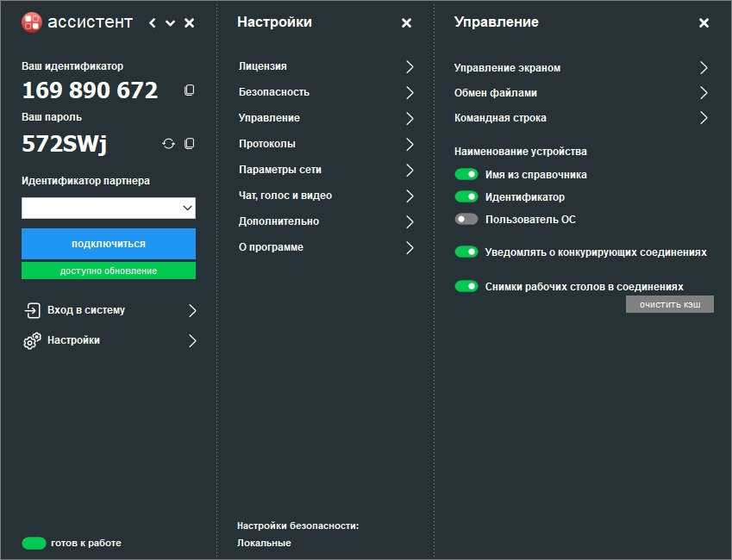Click the login icon for Вход в систему
Viewport: 732px width, 560px height.
[x=32, y=310]
